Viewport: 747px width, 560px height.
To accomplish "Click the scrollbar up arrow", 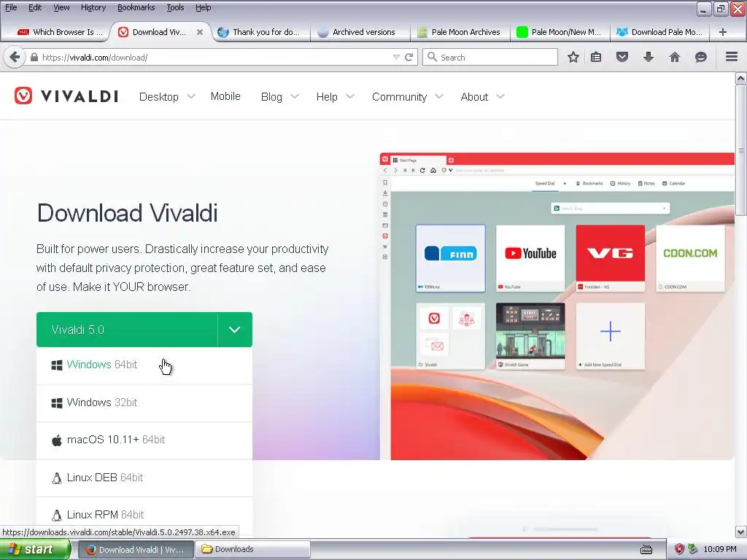I will click(x=741, y=79).
